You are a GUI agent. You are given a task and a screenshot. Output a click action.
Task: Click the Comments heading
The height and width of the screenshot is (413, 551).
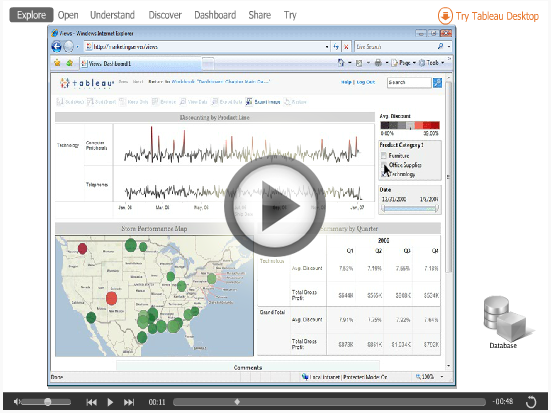pos(248,367)
